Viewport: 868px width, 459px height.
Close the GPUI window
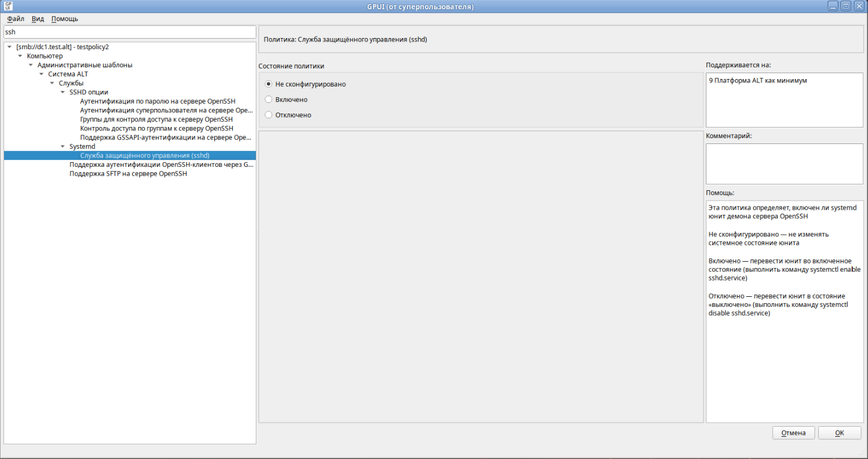click(859, 6)
